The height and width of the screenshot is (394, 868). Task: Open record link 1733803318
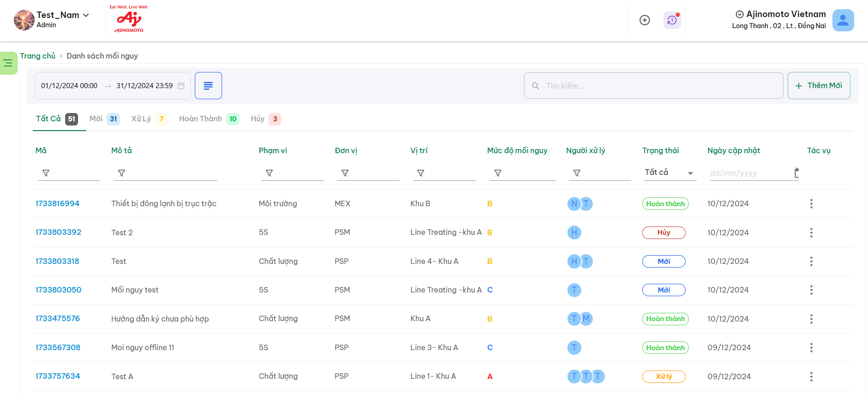[57, 261]
